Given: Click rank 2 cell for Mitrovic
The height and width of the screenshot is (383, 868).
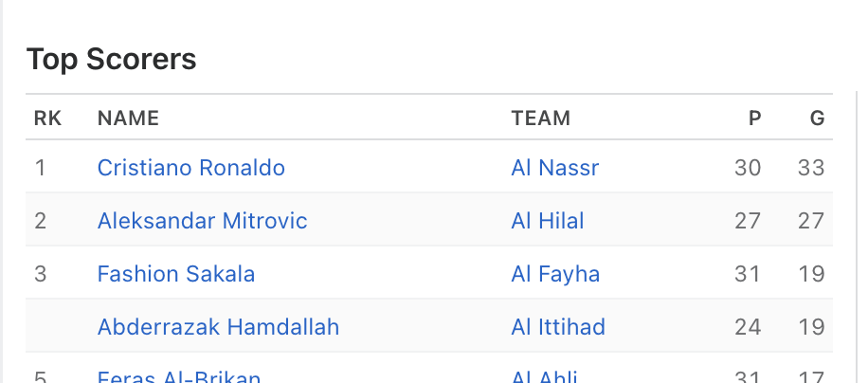Looking at the screenshot, I should tap(40, 221).
